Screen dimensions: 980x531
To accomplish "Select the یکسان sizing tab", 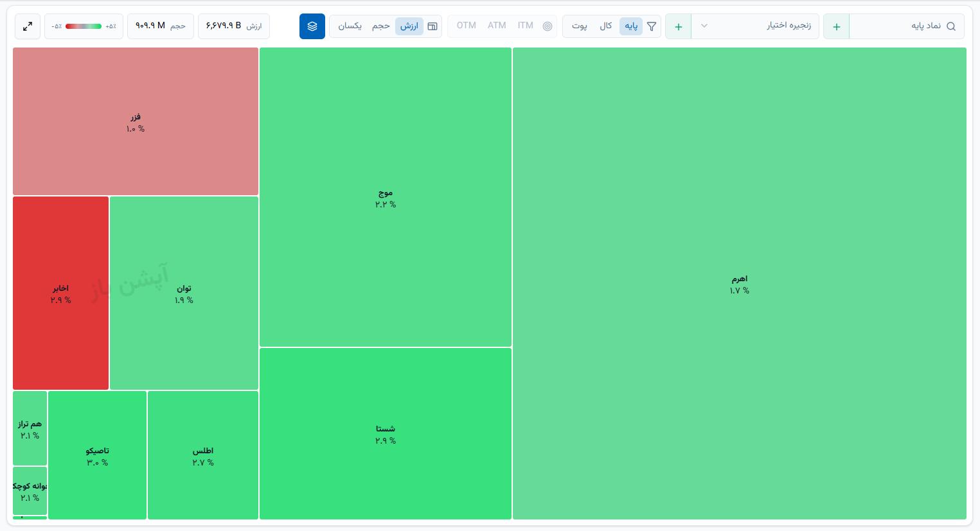I will pos(350,26).
